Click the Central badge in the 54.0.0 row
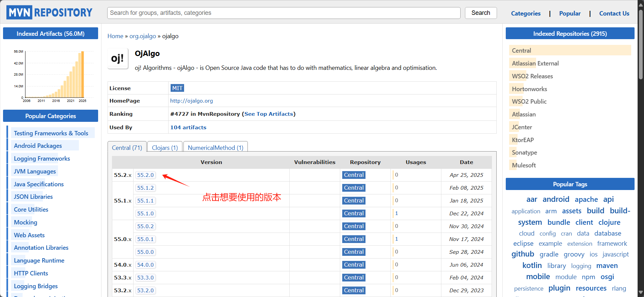Image resolution: width=644 pixels, height=297 pixels. pyautogui.click(x=354, y=265)
